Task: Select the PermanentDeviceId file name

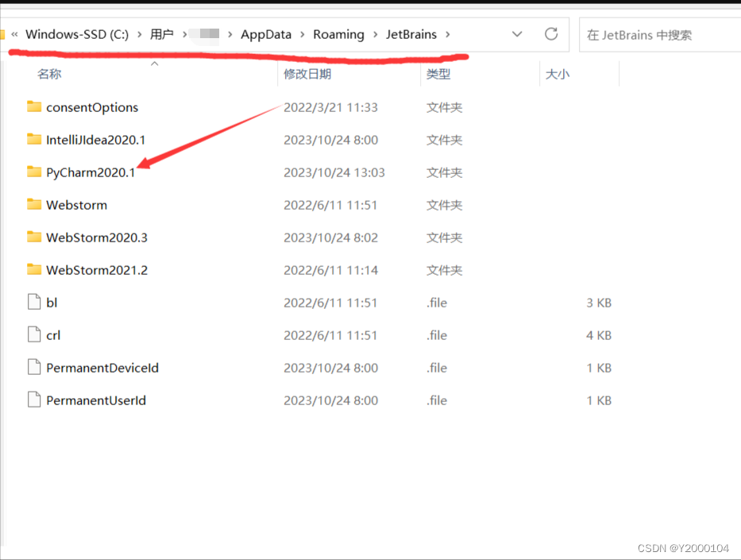Action: point(102,368)
